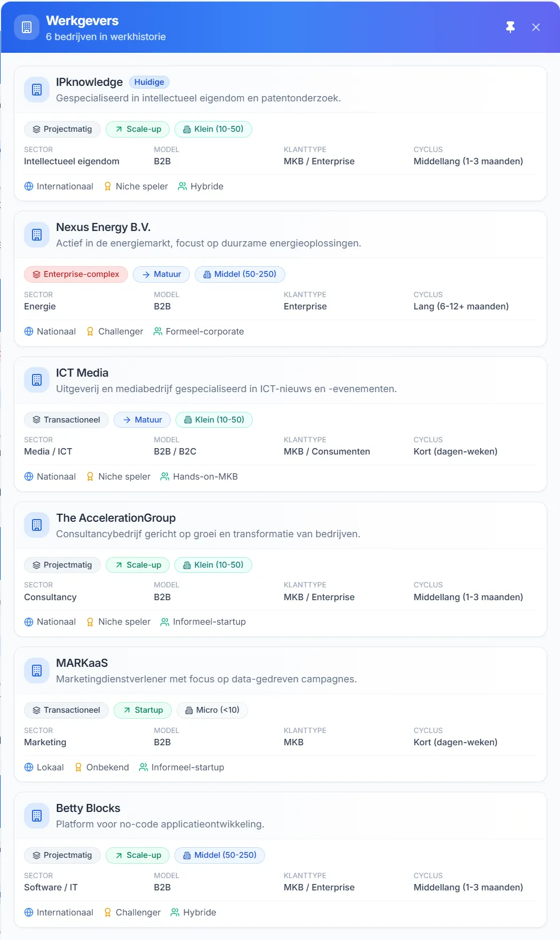This screenshot has width=560, height=940.
Task: Select the Transactioneel tag on ICT Media
Action: (x=66, y=420)
